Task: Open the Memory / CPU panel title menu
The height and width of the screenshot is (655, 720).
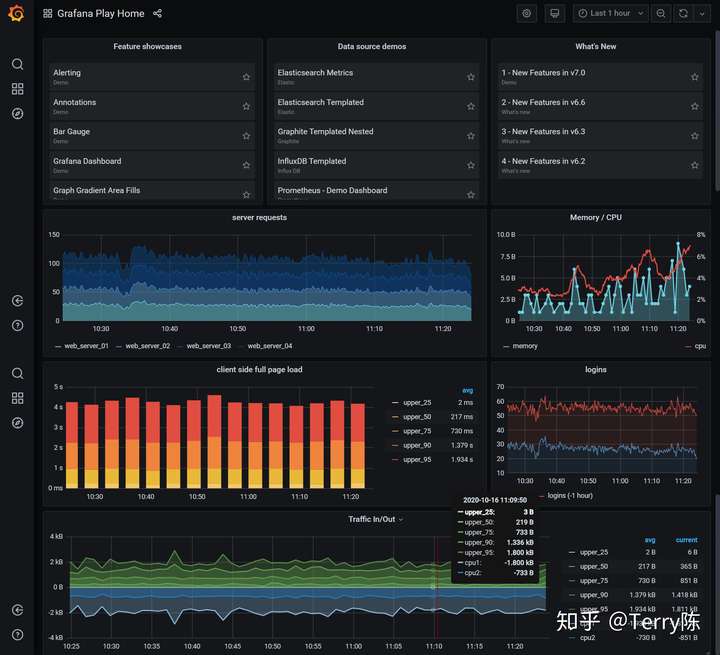Action: 596,217
